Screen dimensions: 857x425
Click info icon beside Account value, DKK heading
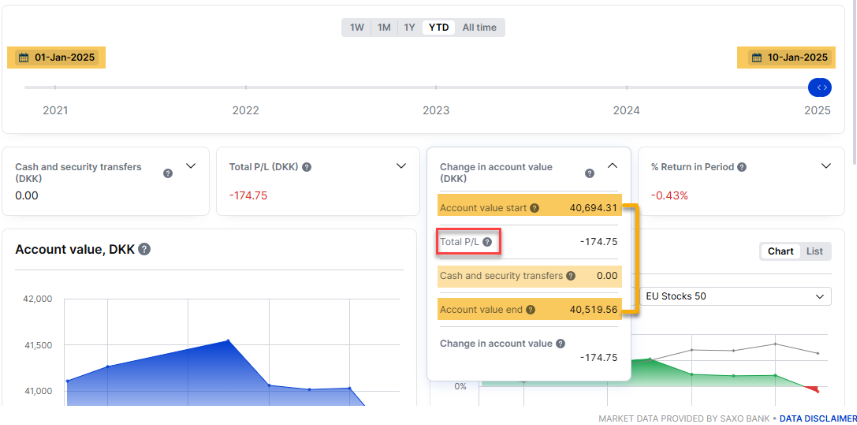[145, 249]
